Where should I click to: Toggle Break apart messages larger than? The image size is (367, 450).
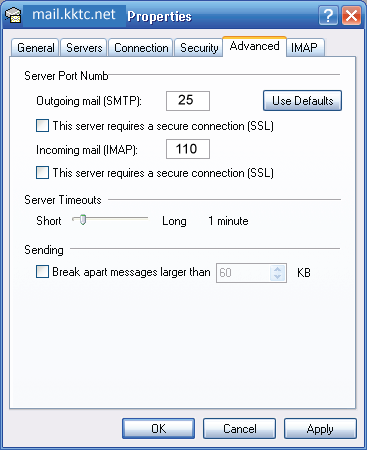click(42, 272)
